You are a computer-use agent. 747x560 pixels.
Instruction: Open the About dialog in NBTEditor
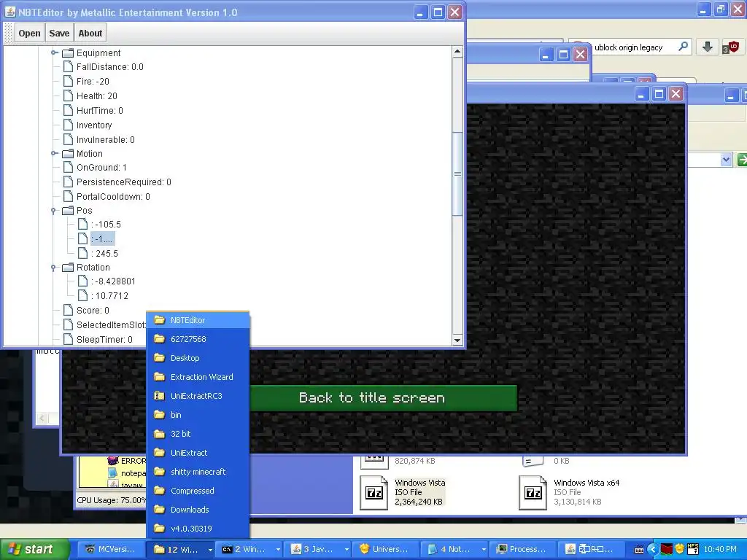[90, 34]
